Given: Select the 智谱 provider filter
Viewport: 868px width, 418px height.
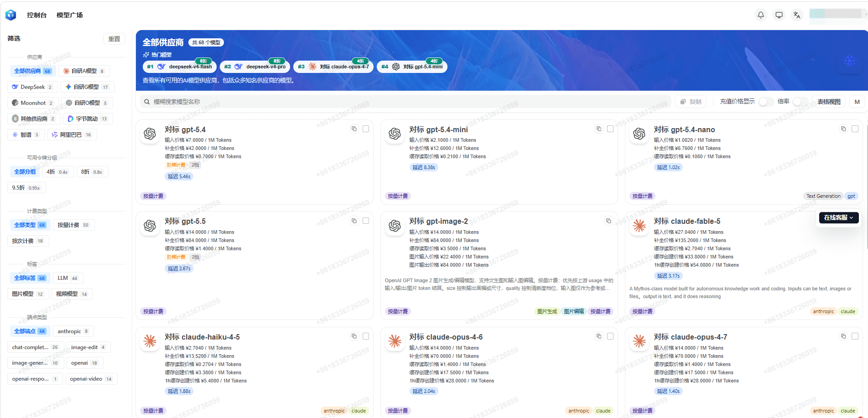Looking at the screenshot, I should coord(26,135).
